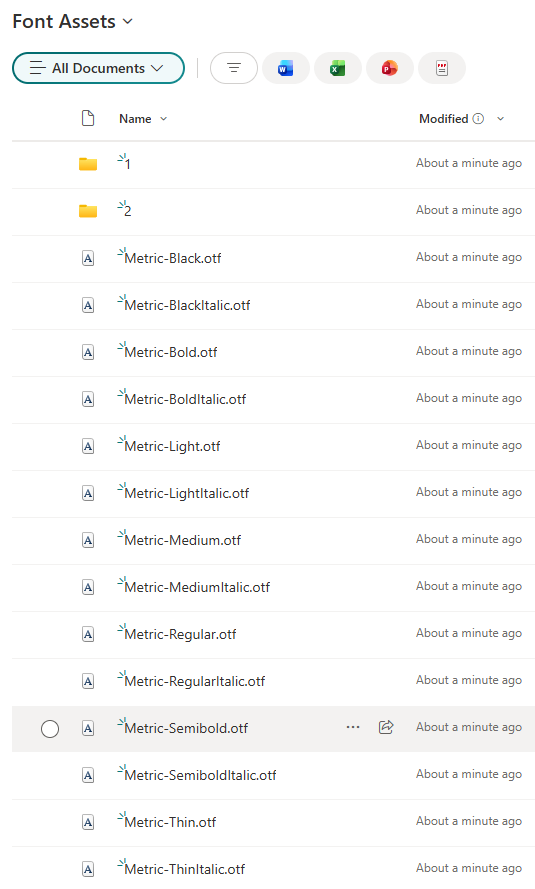Filter documents by Excel file type
The image size is (535, 889).
pos(338,68)
